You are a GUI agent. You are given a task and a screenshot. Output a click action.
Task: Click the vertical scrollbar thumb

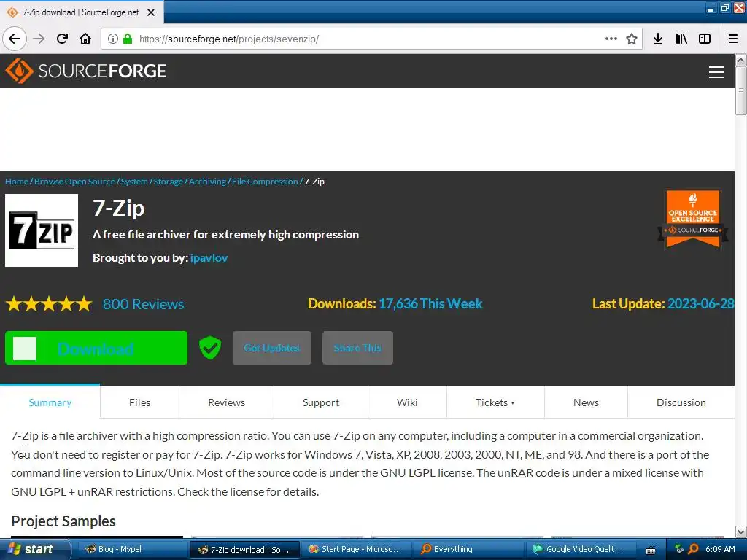coord(741,90)
